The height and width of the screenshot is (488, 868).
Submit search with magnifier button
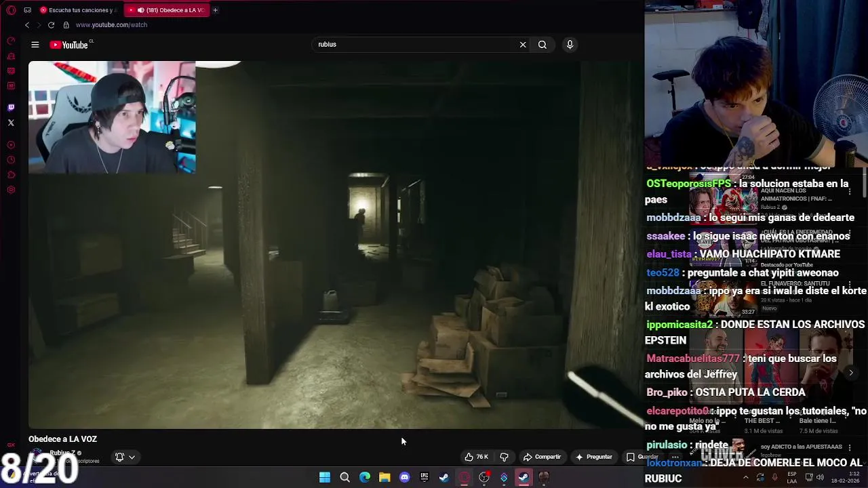click(x=542, y=45)
